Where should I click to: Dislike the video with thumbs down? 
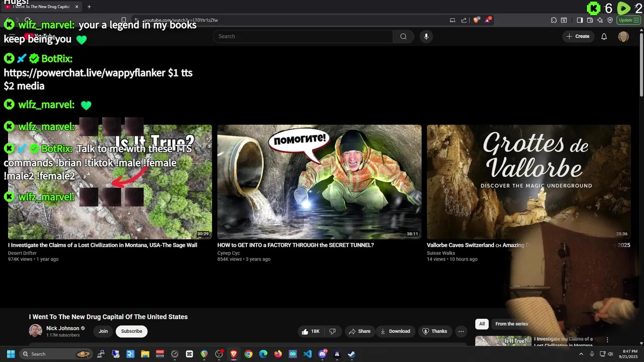coord(332,331)
